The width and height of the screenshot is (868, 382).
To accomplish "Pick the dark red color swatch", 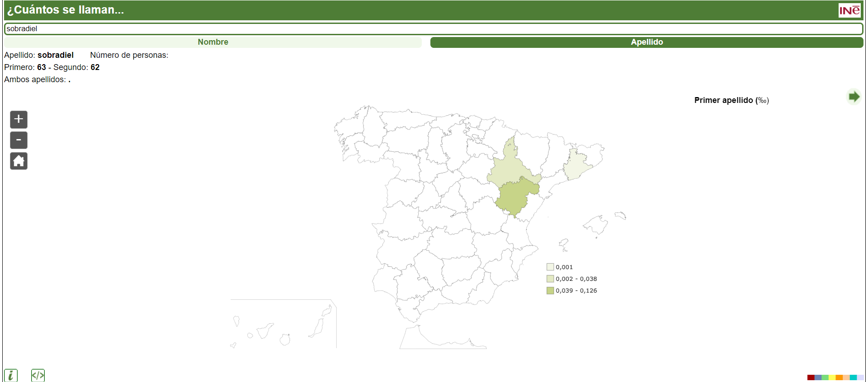I will [811, 377].
